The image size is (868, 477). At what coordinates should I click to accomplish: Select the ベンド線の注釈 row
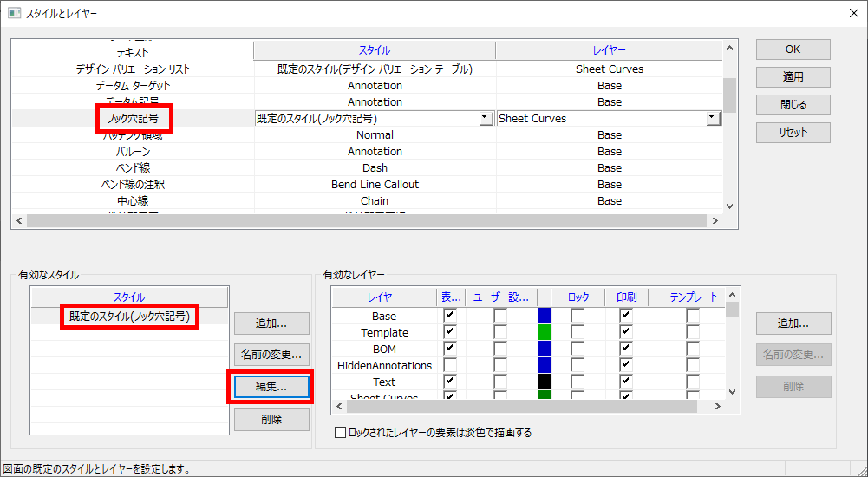click(x=133, y=184)
